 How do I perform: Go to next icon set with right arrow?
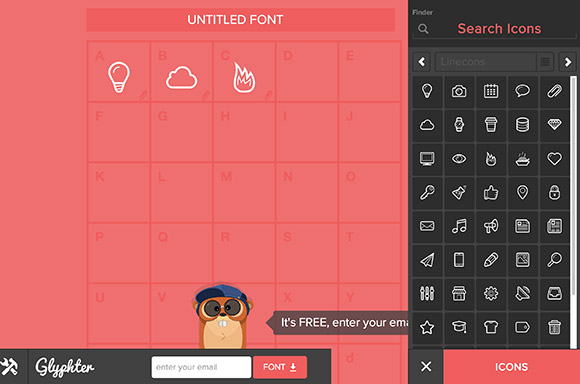pos(568,62)
